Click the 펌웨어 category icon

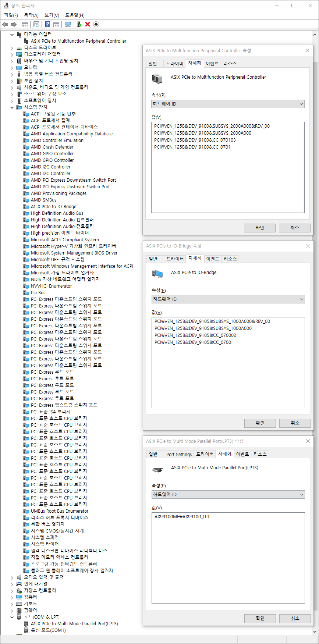[x=19, y=611]
